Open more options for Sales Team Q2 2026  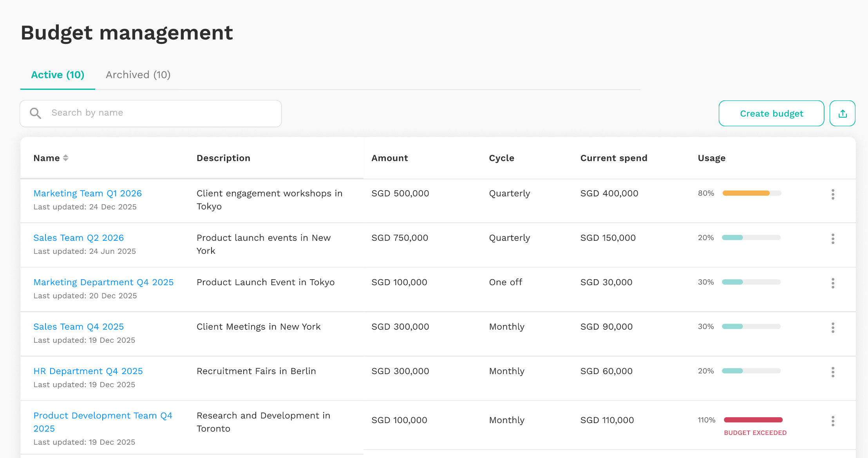pos(833,238)
